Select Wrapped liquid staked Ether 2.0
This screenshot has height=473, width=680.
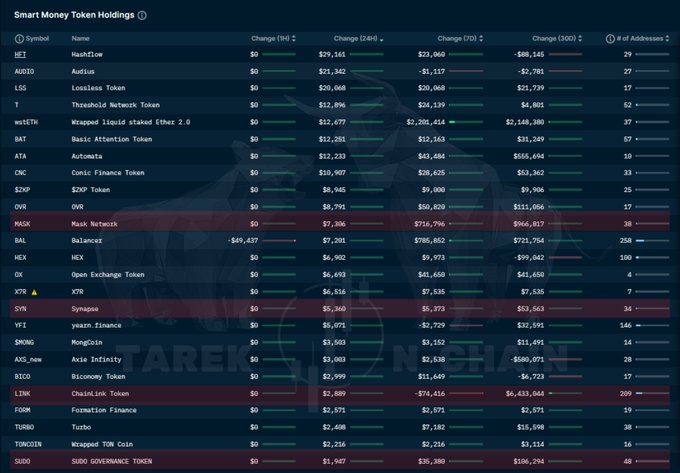(x=131, y=122)
